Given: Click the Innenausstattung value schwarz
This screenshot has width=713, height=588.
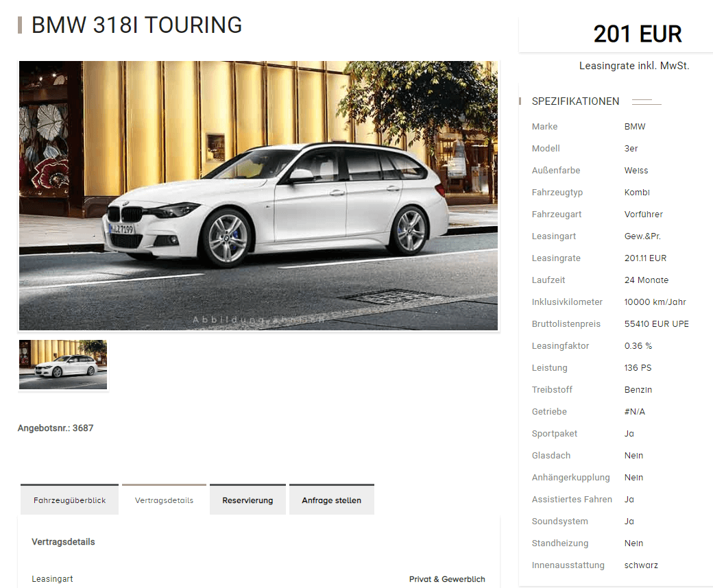Looking at the screenshot, I should pos(641,565).
